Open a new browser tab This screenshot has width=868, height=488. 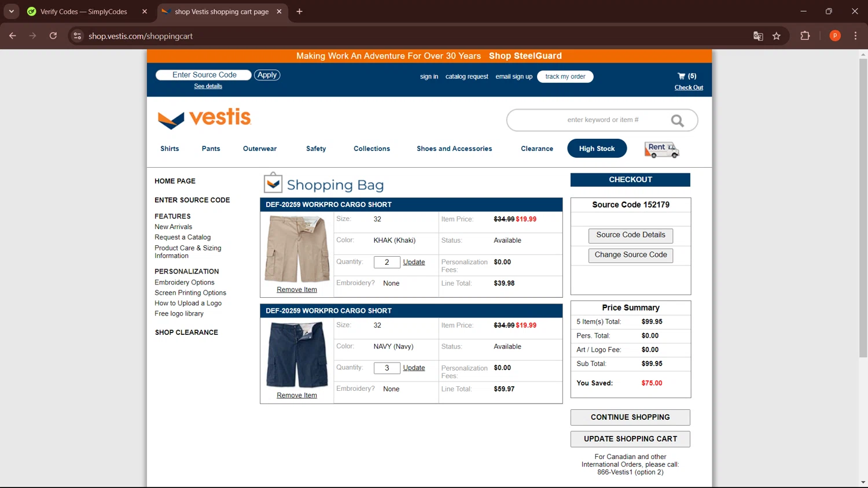(299, 12)
